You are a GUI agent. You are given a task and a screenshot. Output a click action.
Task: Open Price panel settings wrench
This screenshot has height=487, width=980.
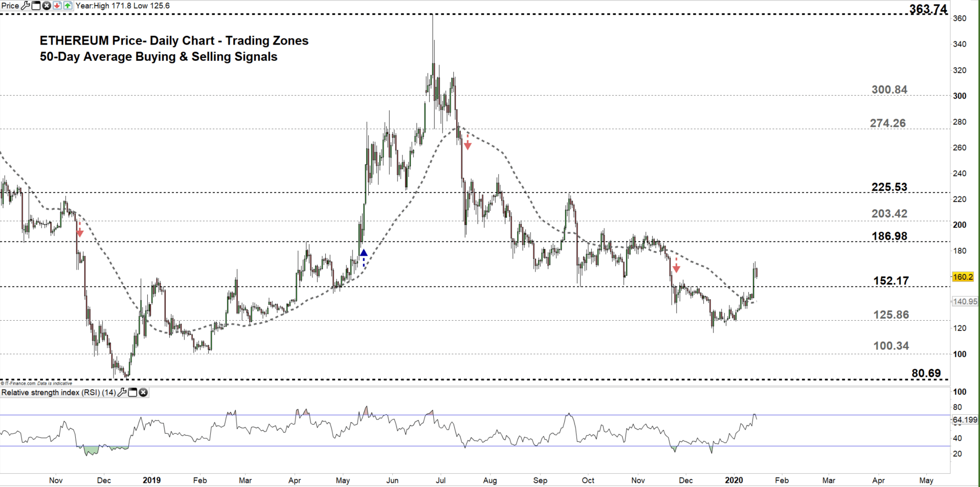tap(25, 6)
